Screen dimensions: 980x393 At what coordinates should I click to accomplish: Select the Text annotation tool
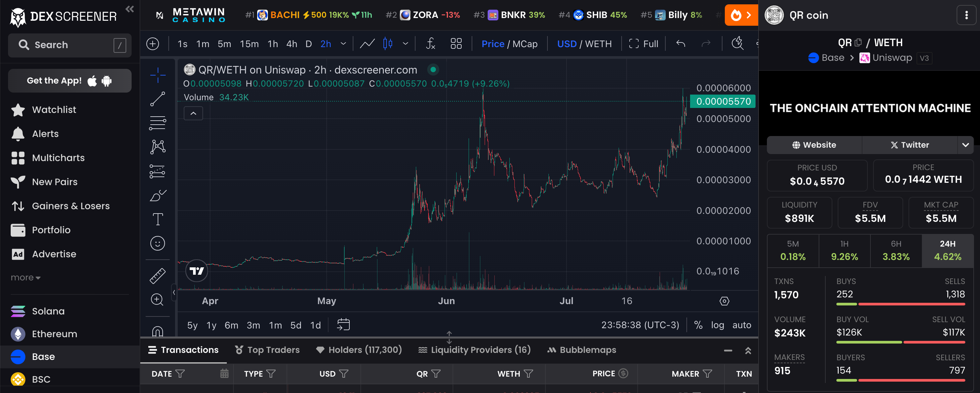(x=158, y=219)
